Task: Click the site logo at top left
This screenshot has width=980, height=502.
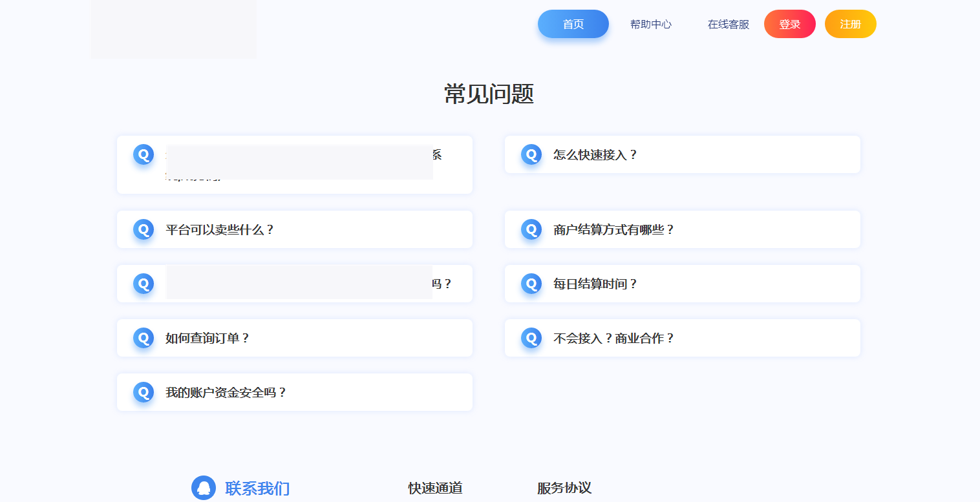Action: click(x=173, y=29)
